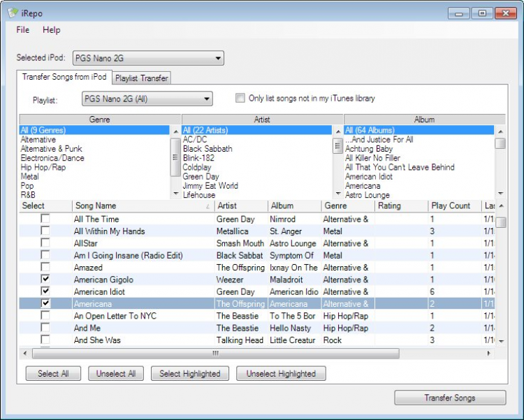Screen dimensions: 524x420
Task: Click Genre list scroll down arrow
Action: tap(175, 194)
